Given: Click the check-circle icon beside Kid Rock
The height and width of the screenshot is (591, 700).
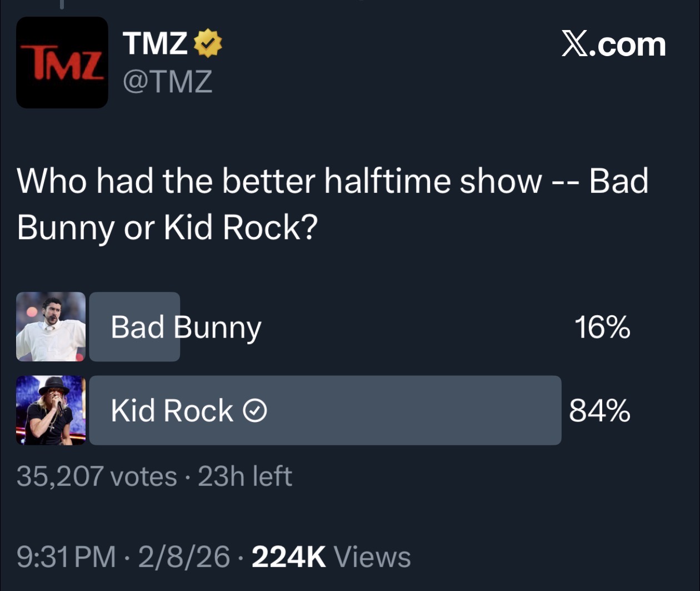Looking at the screenshot, I should [x=256, y=411].
